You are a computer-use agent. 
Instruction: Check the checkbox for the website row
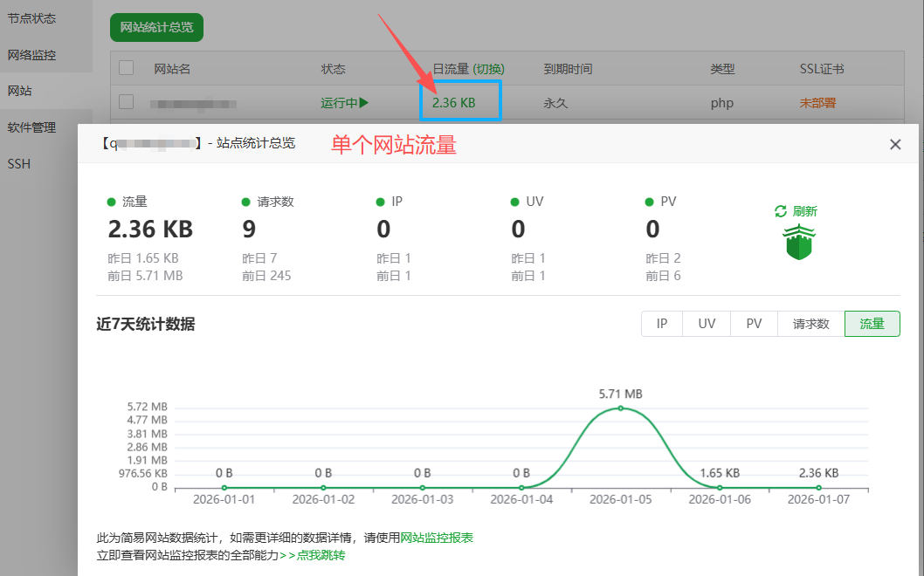(x=126, y=102)
